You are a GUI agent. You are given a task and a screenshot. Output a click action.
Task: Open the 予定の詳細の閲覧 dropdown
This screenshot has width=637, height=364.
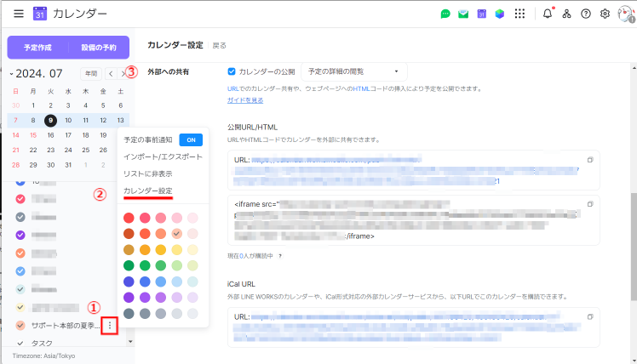click(x=354, y=71)
